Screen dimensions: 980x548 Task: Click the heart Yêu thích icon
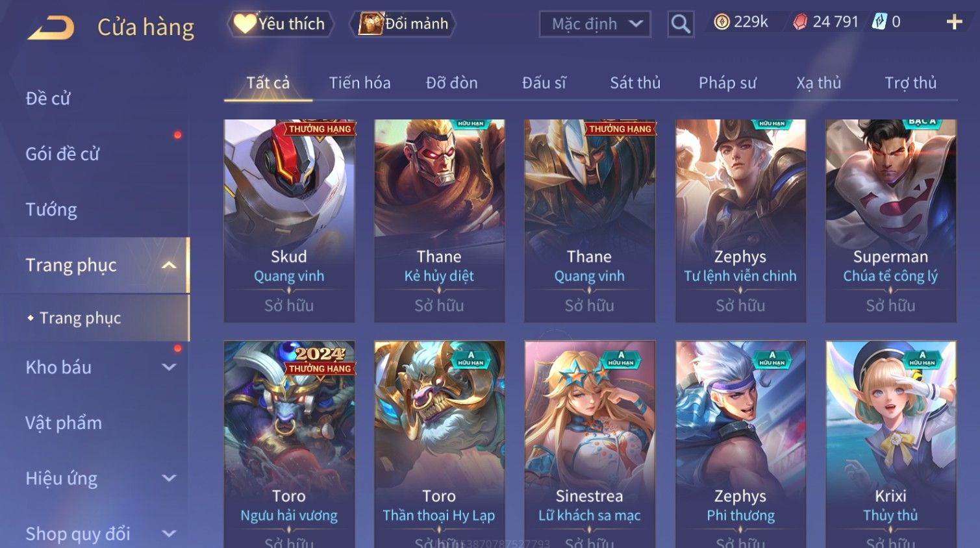[244, 24]
